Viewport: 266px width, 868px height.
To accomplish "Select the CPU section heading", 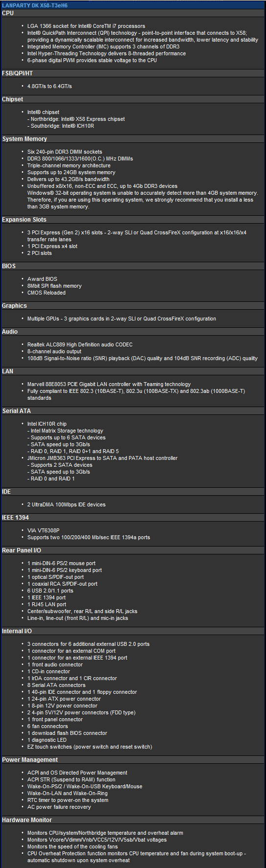I will tap(8, 13).
